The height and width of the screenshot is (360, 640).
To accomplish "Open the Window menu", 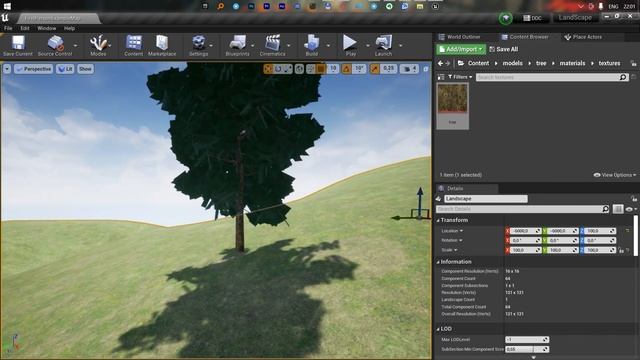I will point(47,28).
